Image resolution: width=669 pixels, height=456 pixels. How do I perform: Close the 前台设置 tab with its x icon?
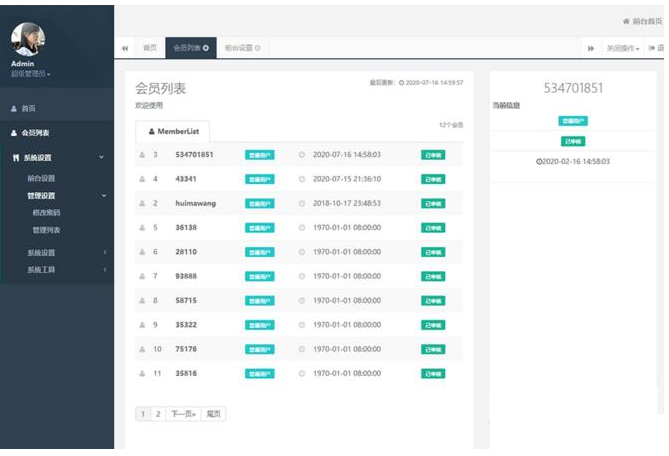click(x=257, y=47)
